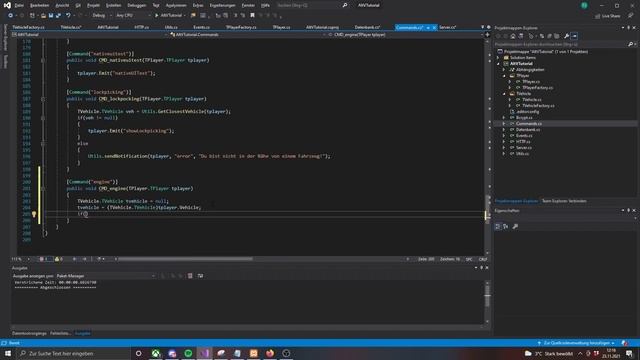This screenshot has width=640, height=360.
Task: Open Windows Start menu
Action: (8, 353)
